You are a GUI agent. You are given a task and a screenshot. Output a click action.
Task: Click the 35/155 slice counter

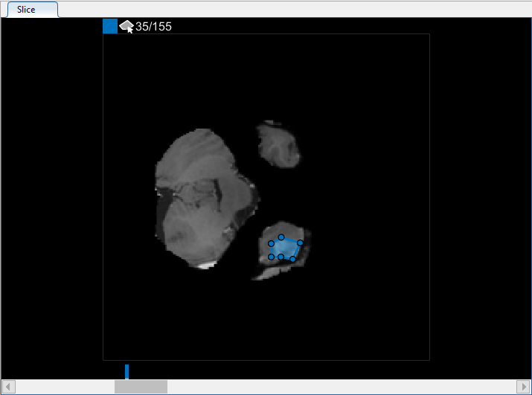click(x=153, y=27)
